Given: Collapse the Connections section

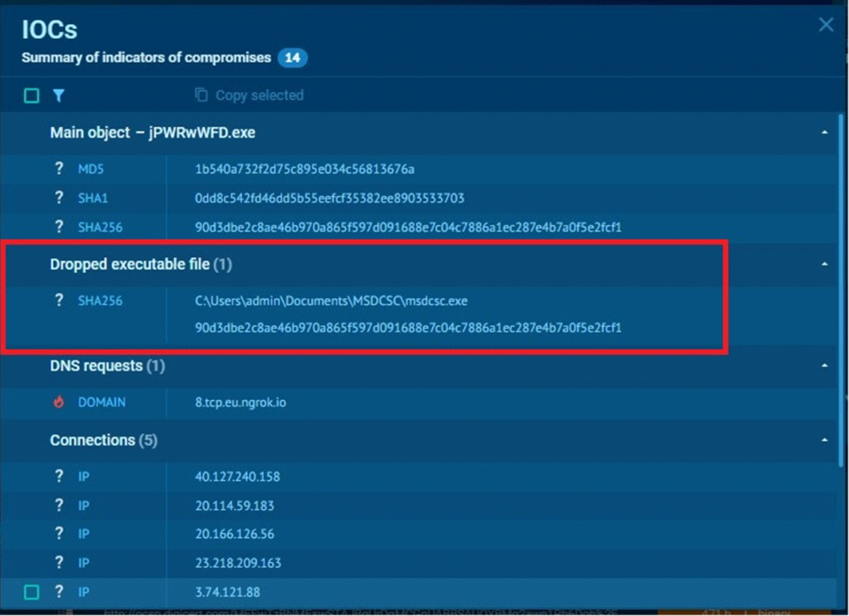Looking at the screenshot, I should [823, 440].
